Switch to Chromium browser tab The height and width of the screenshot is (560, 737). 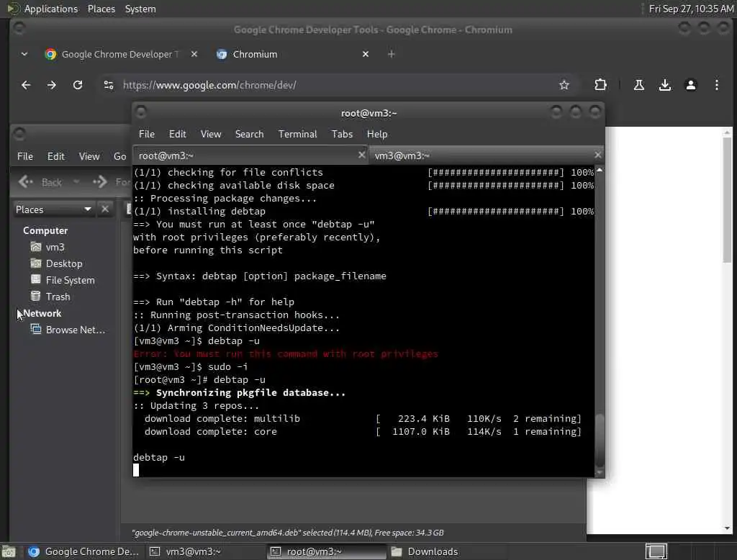(292, 54)
